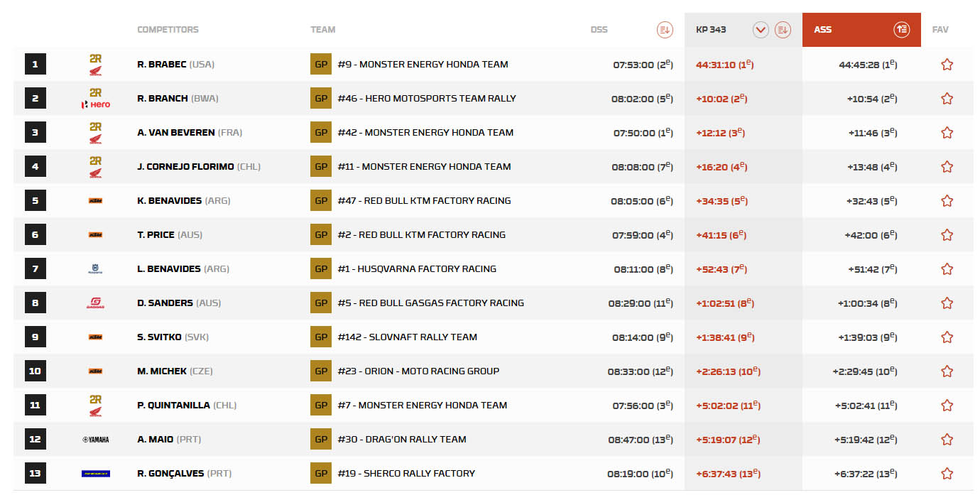Click the sort icon in the DSS column
980x500 pixels.
click(x=664, y=30)
